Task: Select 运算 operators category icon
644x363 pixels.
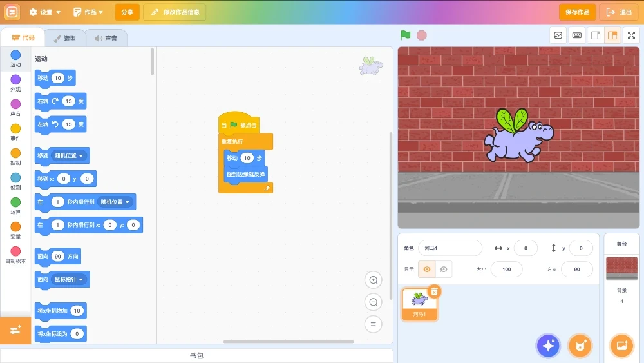Action: pos(15,202)
